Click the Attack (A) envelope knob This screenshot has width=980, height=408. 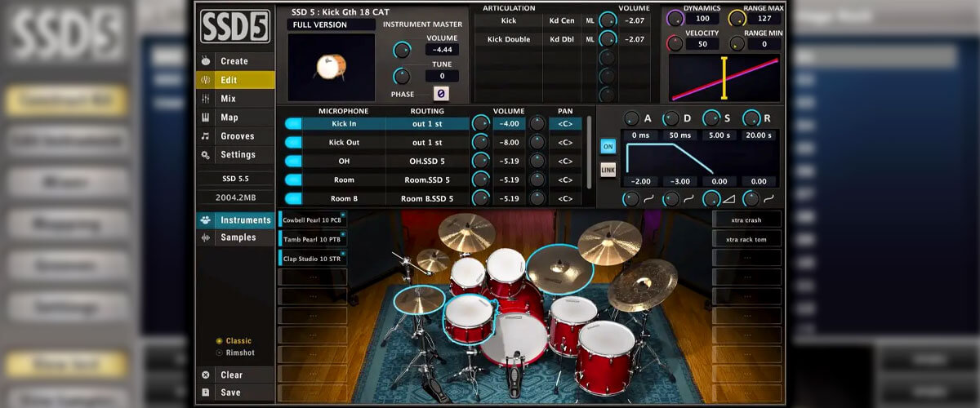click(x=632, y=118)
